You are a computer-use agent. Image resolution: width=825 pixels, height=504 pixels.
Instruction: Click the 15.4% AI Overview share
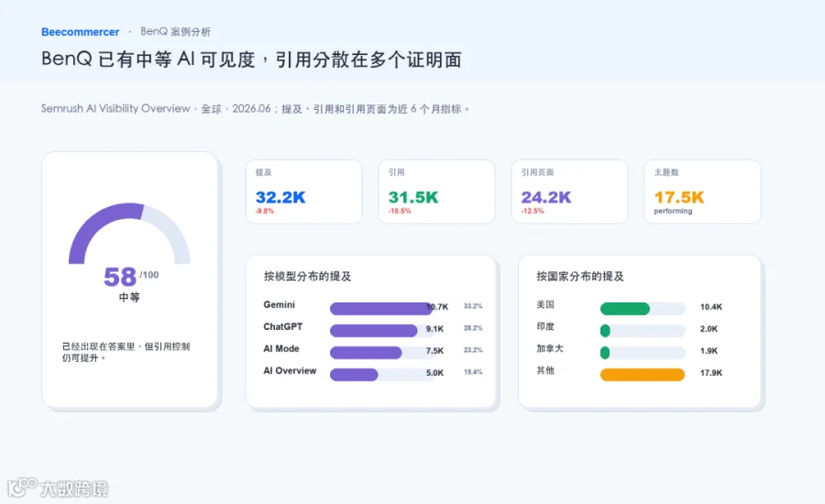coord(473,372)
